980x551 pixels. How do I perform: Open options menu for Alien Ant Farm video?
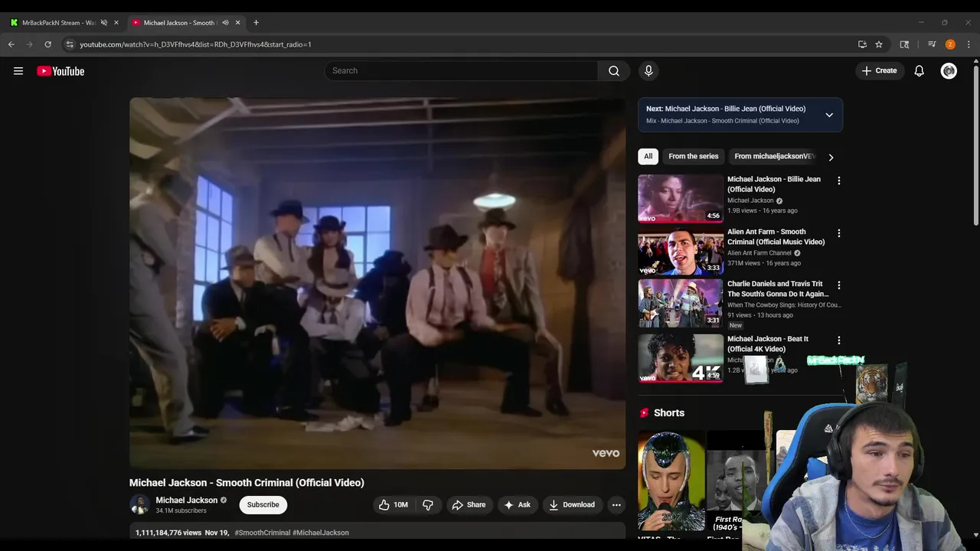(x=838, y=233)
